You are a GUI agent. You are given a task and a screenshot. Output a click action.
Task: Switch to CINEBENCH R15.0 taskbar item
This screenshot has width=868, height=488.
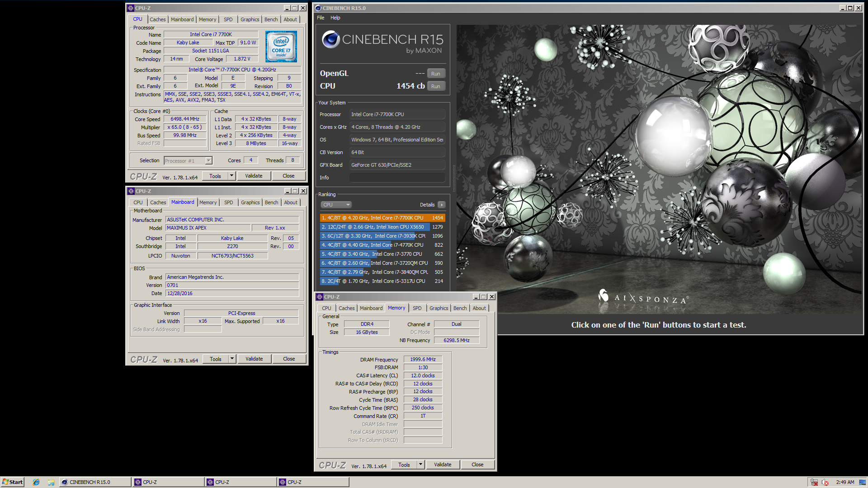(95, 482)
